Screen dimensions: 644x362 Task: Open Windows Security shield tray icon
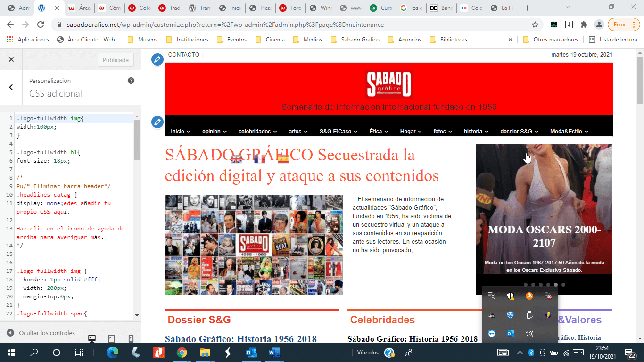tap(510, 296)
